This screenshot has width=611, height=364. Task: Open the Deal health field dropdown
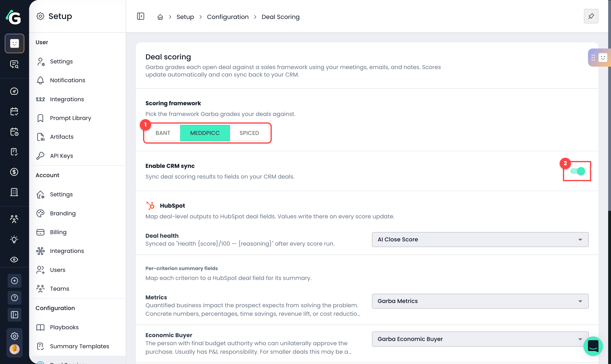[480, 239]
